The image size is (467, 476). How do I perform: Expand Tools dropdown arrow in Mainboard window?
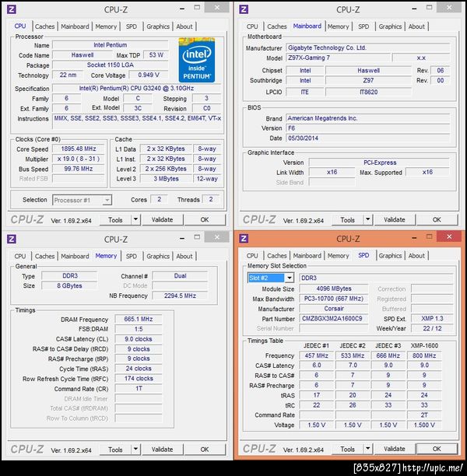(367, 219)
